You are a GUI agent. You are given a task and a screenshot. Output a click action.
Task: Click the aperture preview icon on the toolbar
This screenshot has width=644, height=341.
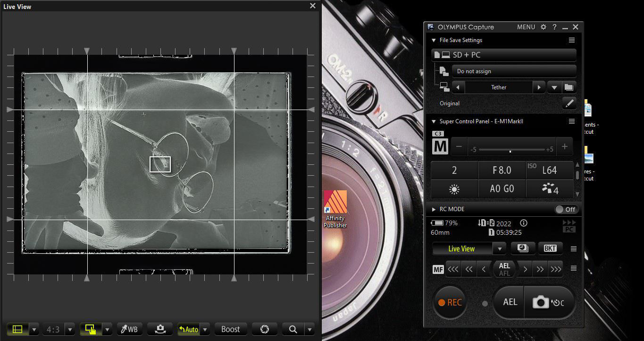[265, 329]
